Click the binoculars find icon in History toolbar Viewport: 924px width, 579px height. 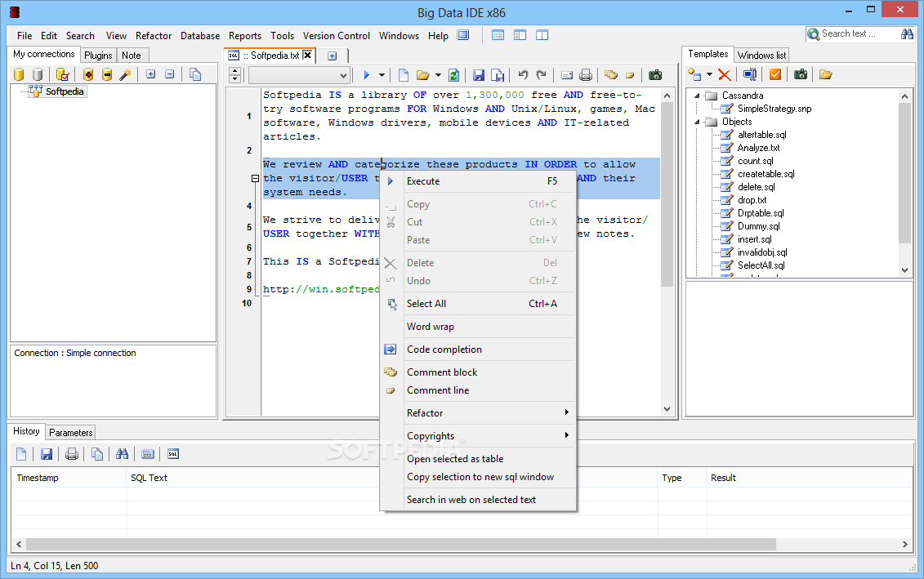(122, 453)
